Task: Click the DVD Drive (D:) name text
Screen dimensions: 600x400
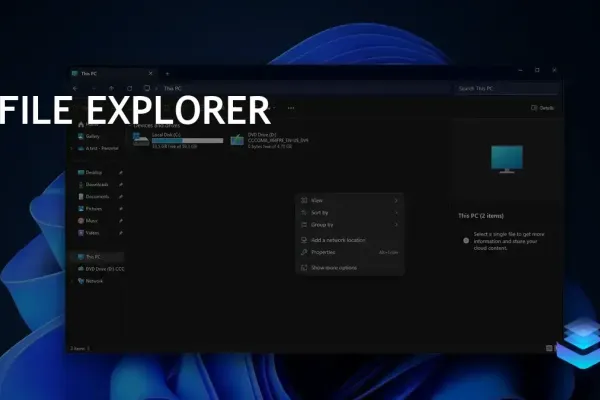Action: (262, 135)
